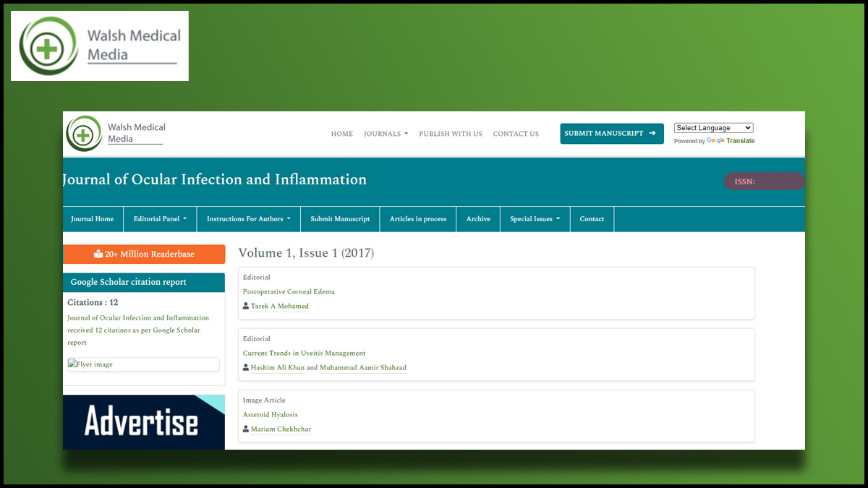This screenshot has width=868, height=488.
Task: Visit author Muhammad Aamir Shahzad's link
Action: coord(362,368)
